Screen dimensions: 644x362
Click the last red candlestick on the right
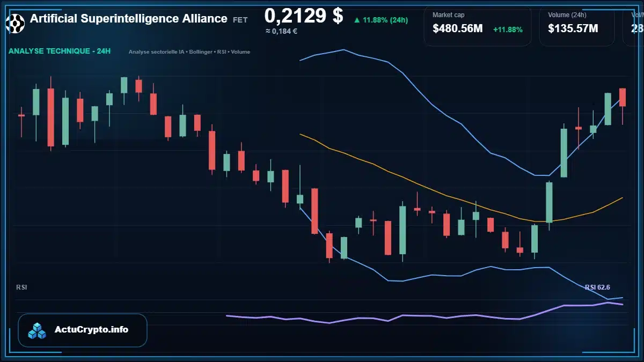coord(623,98)
